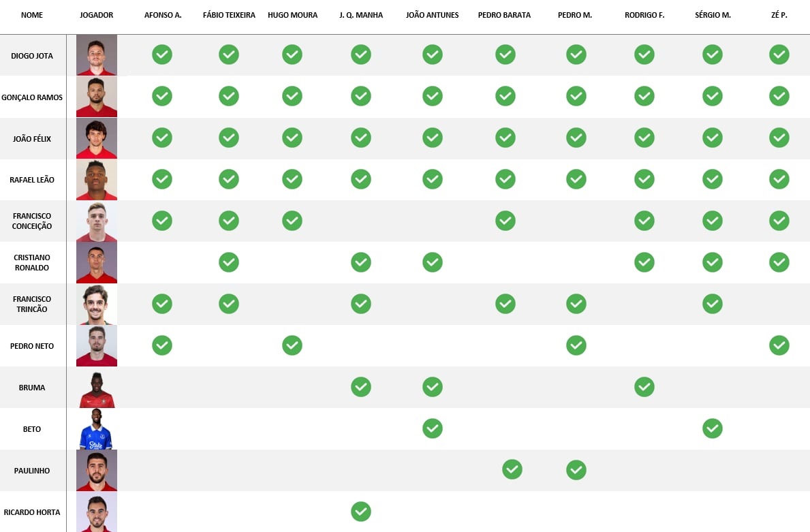Toggle Pedro Neto's check under Hugo Moura

(292, 345)
